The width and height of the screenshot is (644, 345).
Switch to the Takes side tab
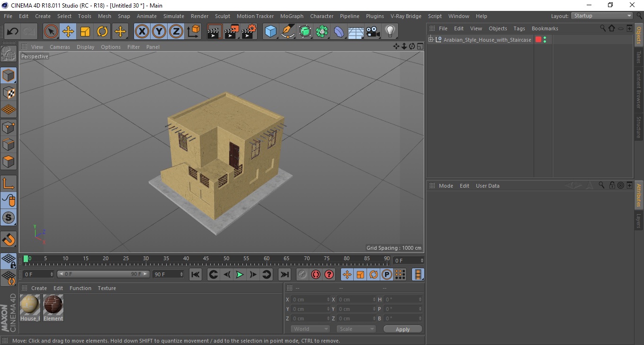(639, 56)
